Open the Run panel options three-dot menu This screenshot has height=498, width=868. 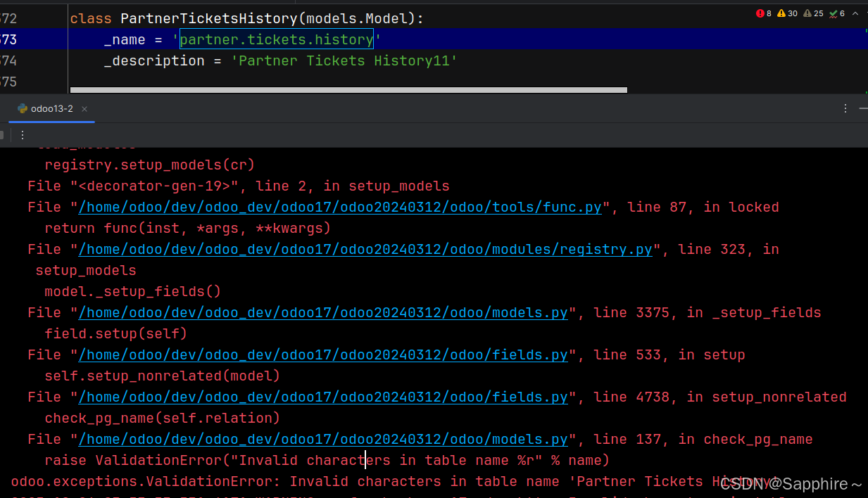tap(845, 109)
